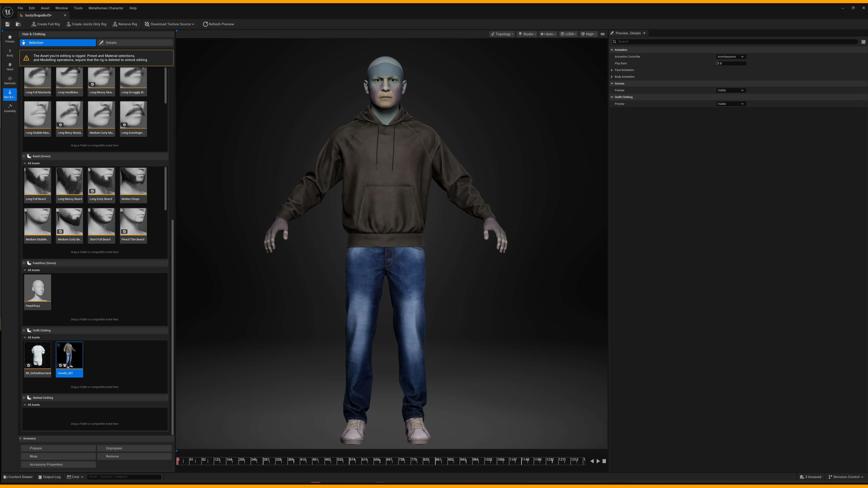Click frame 697 on the timeline

(x=389, y=460)
